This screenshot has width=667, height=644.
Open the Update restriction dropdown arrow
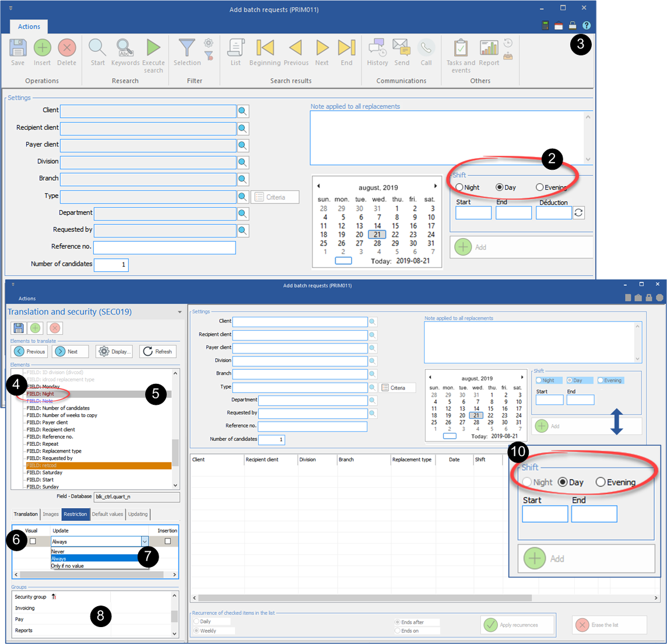coord(145,541)
